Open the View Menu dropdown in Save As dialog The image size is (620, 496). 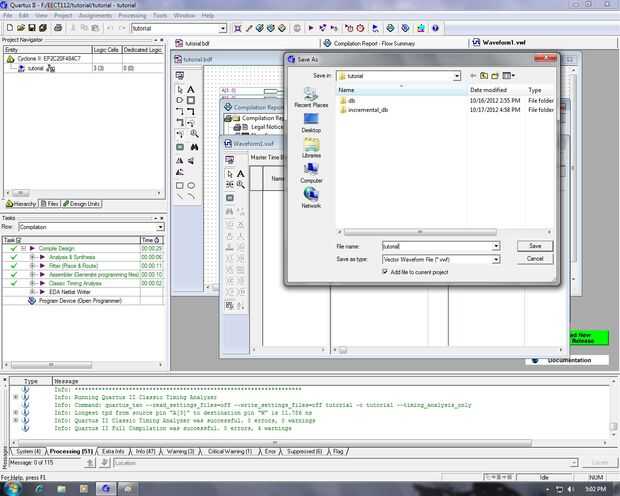508,76
